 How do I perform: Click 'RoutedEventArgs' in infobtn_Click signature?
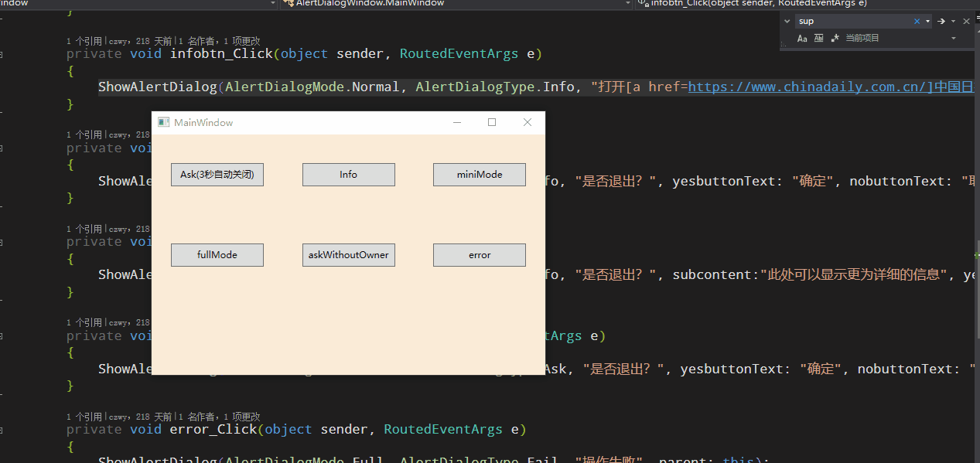(x=459, y=54)
